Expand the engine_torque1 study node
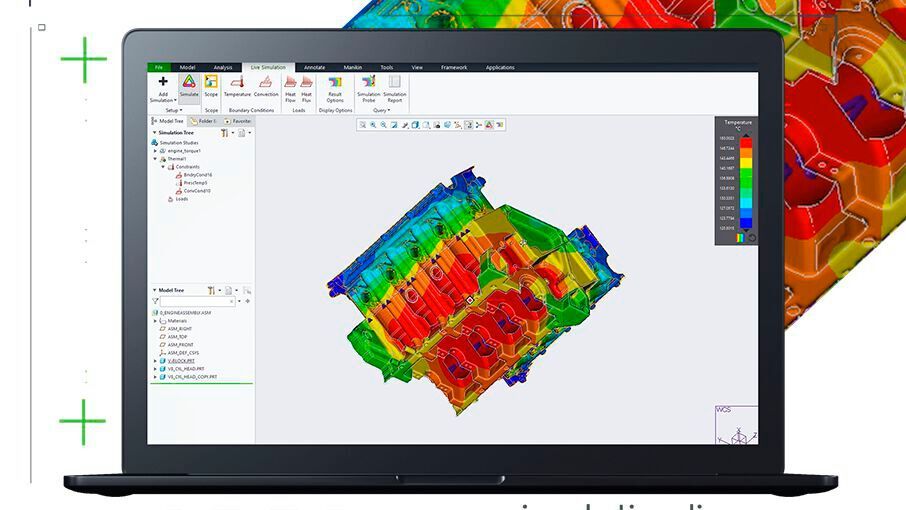 (x=155, y=151)
